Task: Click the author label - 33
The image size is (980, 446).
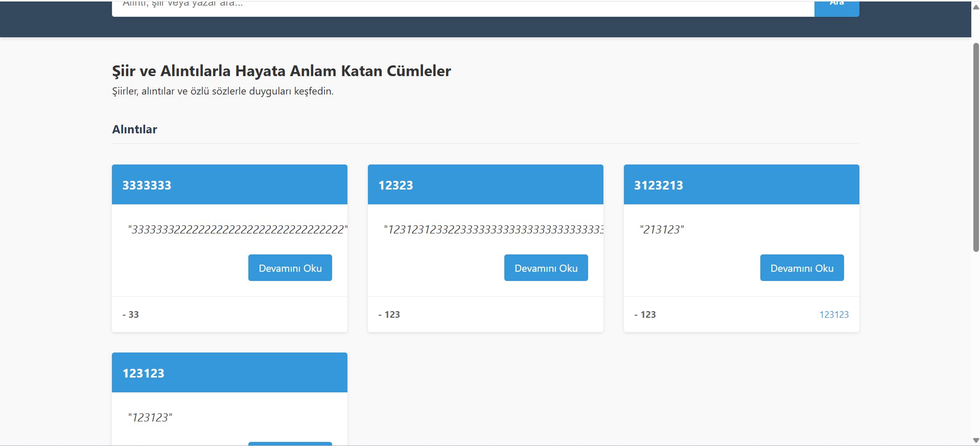Action: pyautogui.click(x=131, y=314)
